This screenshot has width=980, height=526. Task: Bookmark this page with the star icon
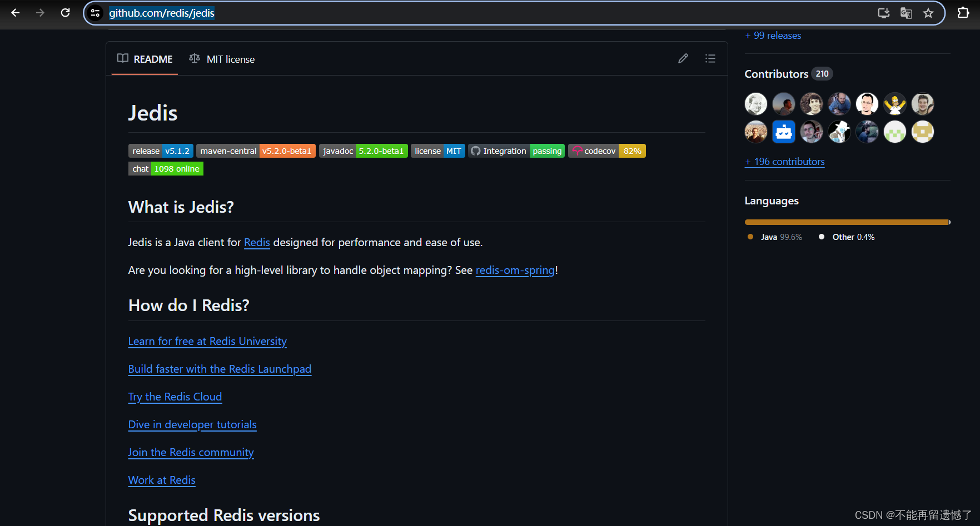coord(928,13)
